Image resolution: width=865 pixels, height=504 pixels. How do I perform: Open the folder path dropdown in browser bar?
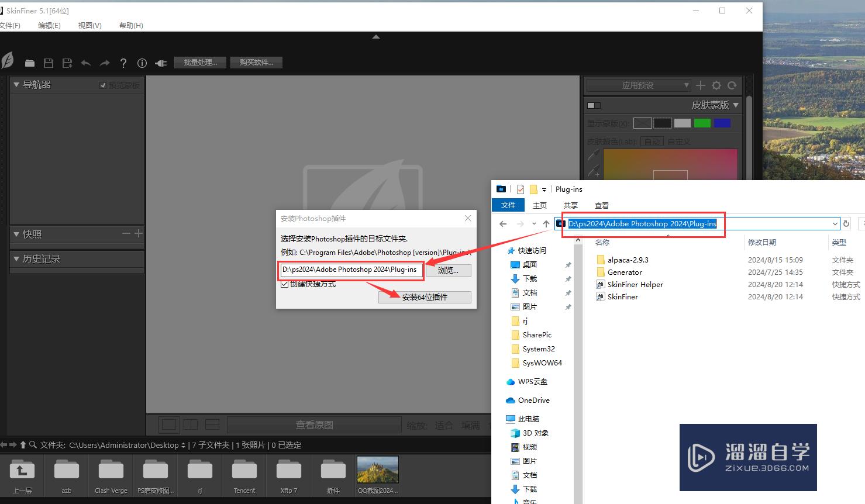tap(184, 446)
